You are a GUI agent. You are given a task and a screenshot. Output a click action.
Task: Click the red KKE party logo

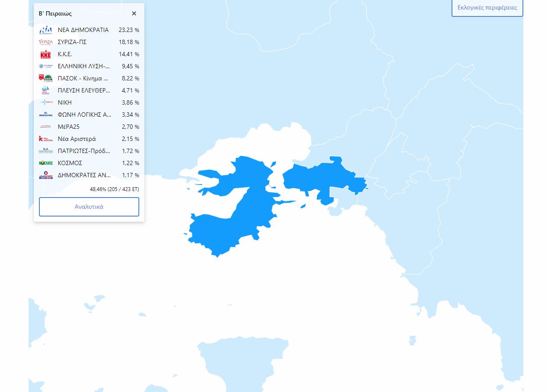point(46,54)
